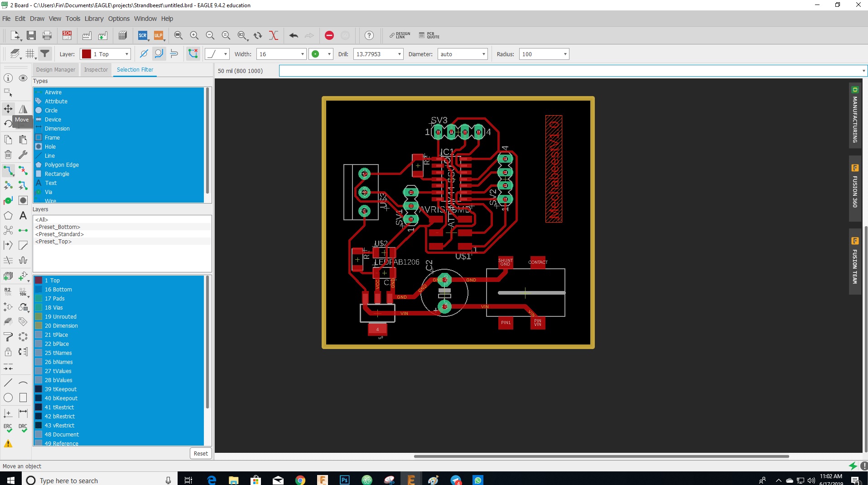
Task: Open the Layer dropdown showing 1 Top
Action: tap(106, 54)
